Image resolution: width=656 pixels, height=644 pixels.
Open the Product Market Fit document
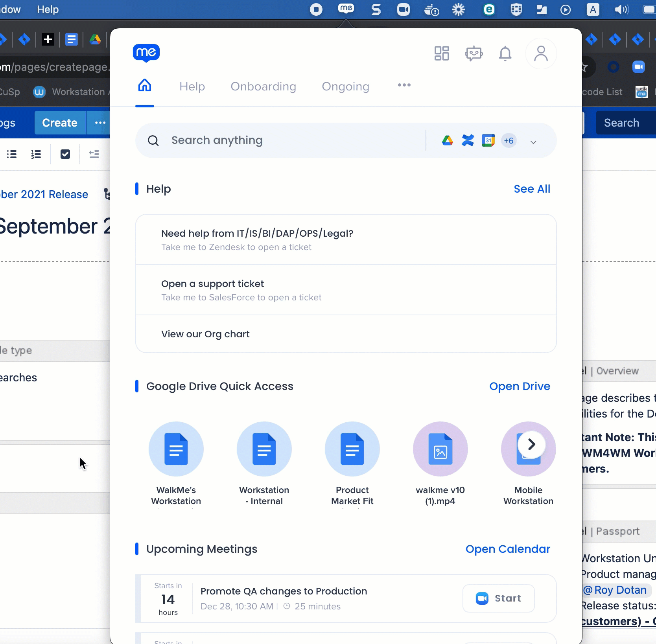coord(352,449)
